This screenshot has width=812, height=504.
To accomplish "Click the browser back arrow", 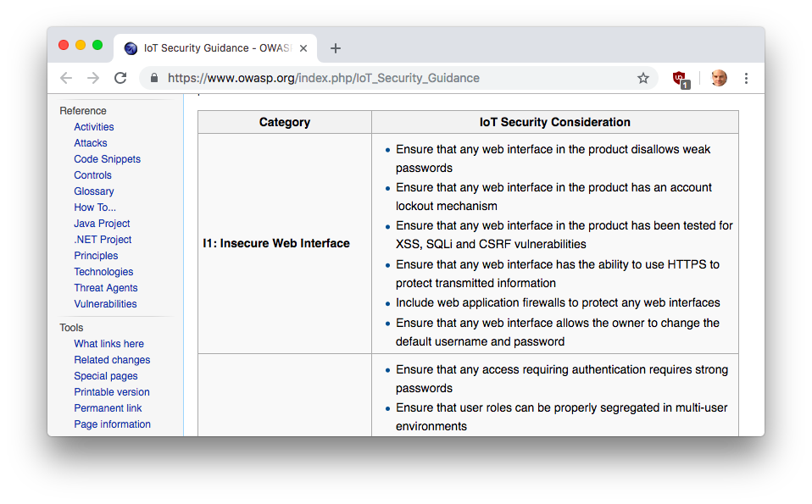I will point(66,78).
